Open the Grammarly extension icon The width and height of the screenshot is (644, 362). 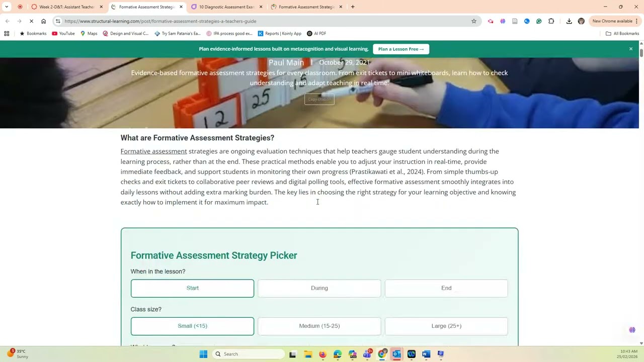539,21
